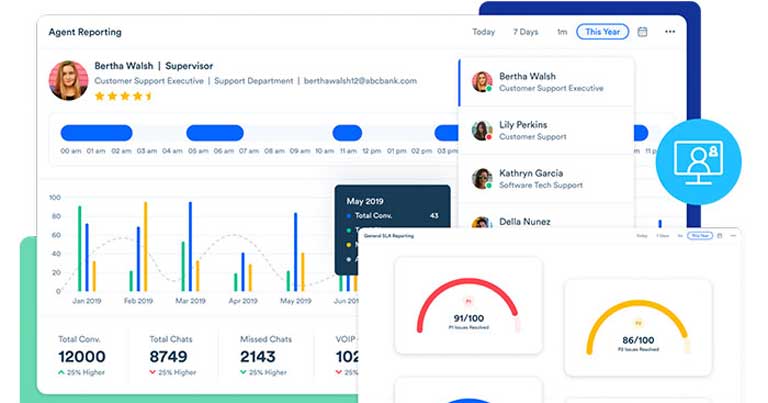Open Della Nunez entry in agent list

(547, 217)
